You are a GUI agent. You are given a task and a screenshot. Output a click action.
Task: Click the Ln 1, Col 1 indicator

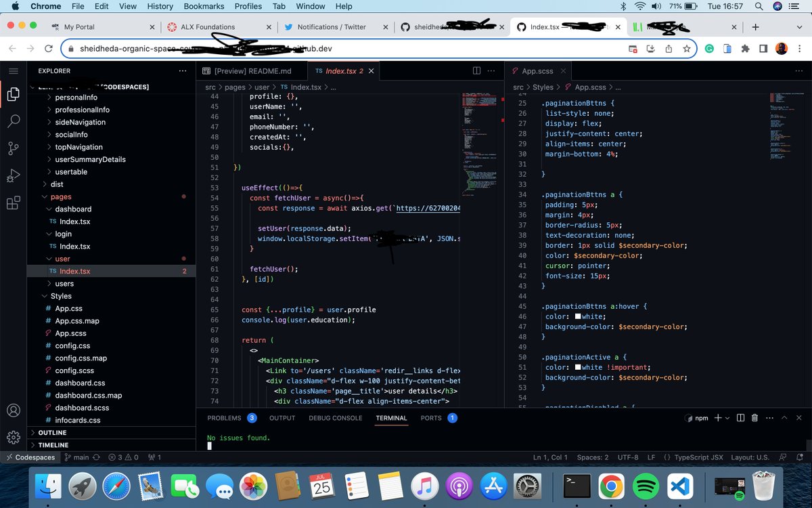coord(549,457)
